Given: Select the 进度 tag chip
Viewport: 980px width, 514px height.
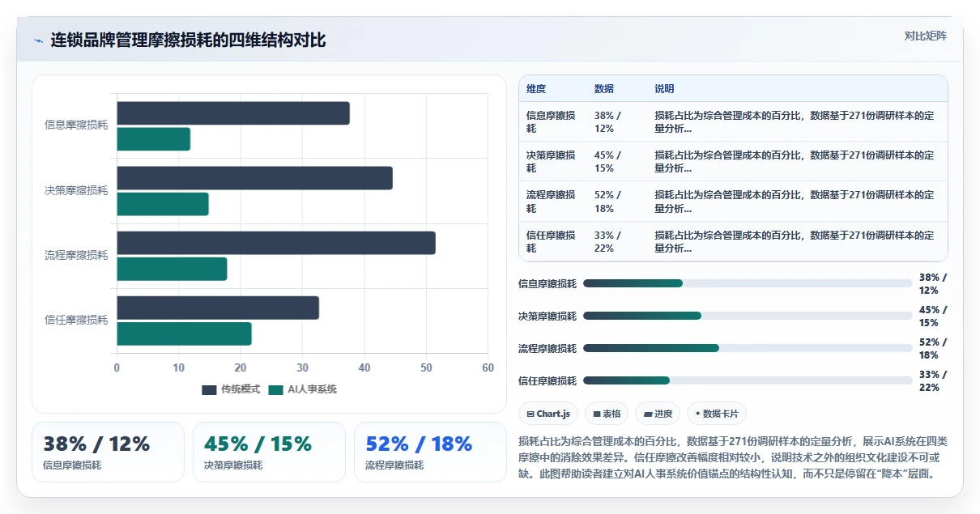Looking at the screenshot, I should click(658, 414).
